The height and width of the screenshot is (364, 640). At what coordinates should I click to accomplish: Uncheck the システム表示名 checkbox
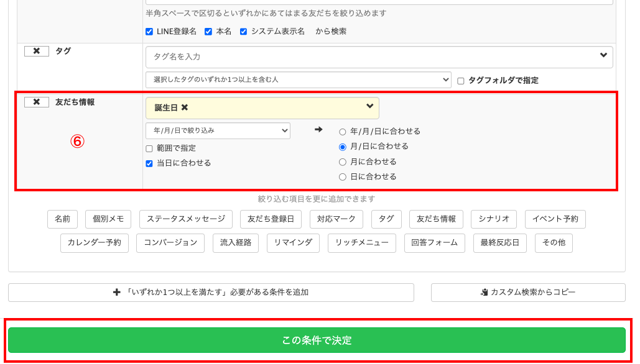(x=243, y=31)
